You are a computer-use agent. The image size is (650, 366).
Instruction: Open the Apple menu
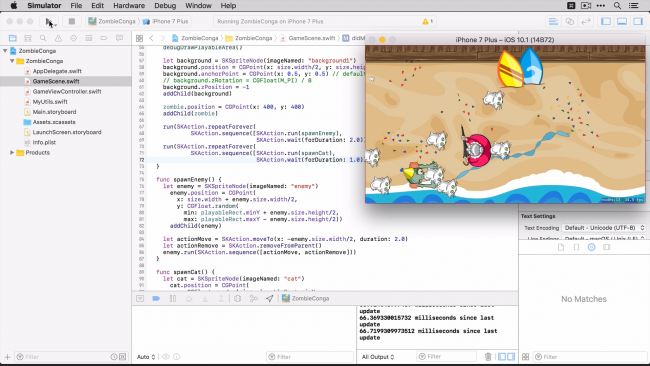tap(14, 5)
